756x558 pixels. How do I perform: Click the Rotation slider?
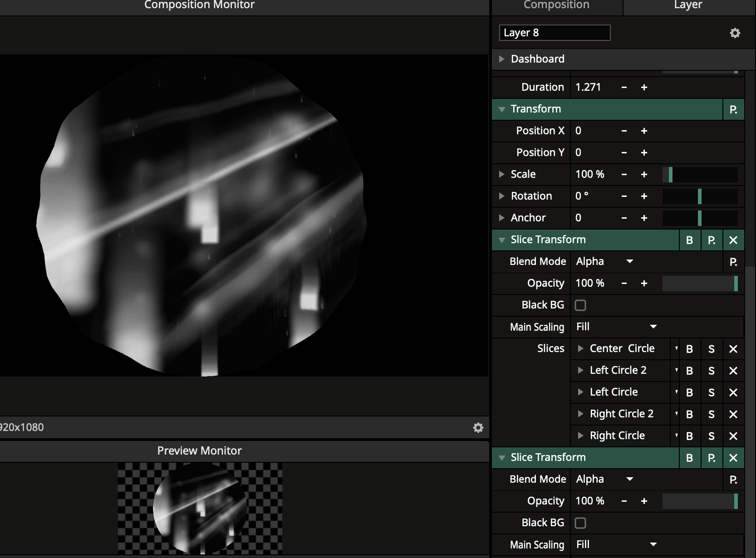coord(700,196)
